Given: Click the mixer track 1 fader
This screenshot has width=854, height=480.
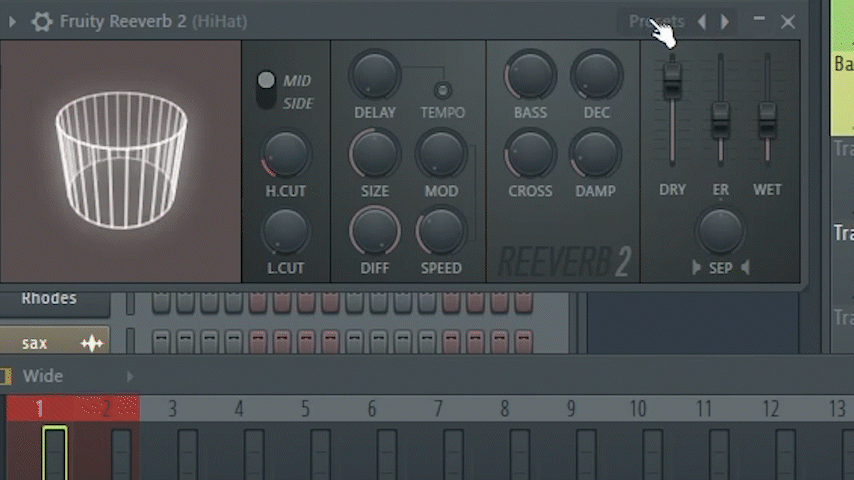Looking at the screenshot, I should pyautogui.click(x=55, y=453).
